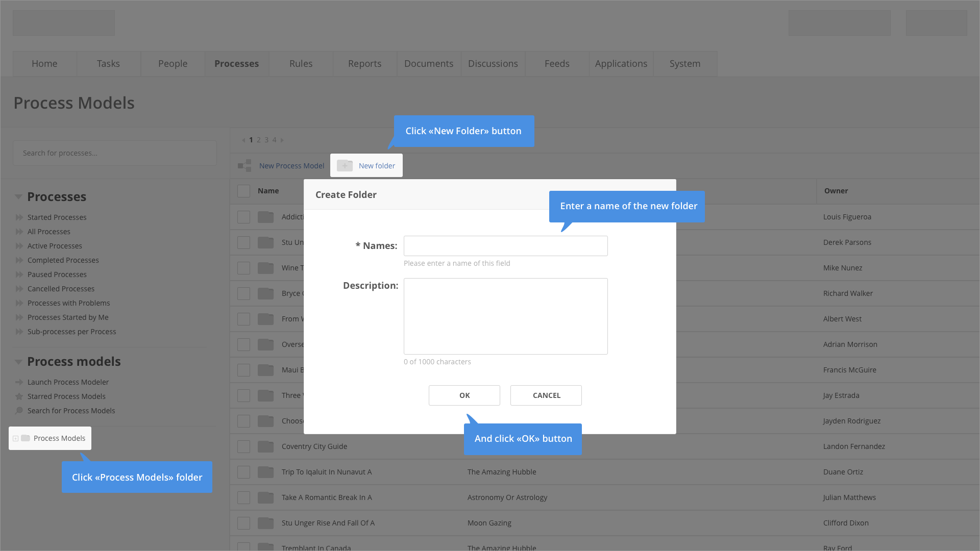Click the Search for Process Models magnifier icon
This screenshot has width=980, height=551.
19,411
